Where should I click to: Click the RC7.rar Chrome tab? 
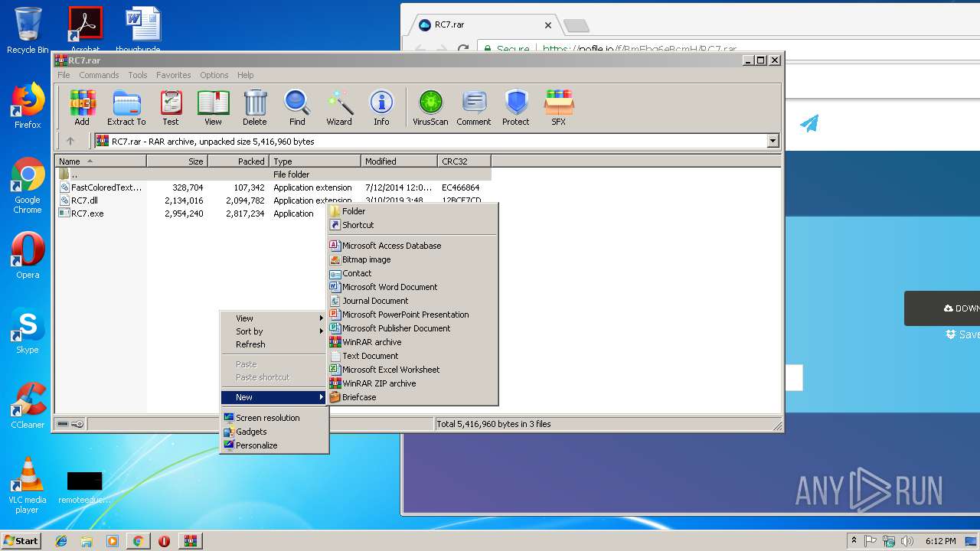[484, 24]
